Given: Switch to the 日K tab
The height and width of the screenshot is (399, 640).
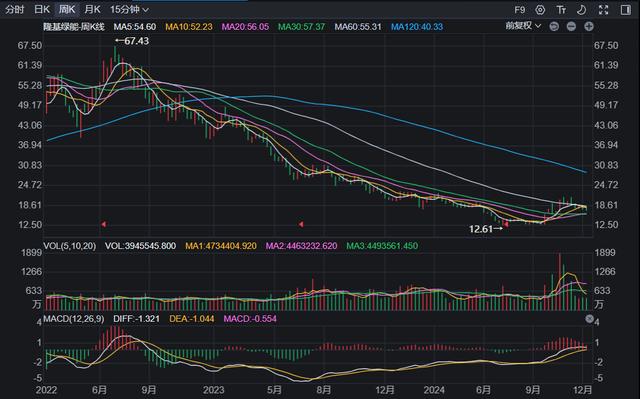Looking at the screenshot, I should [42, 9].
